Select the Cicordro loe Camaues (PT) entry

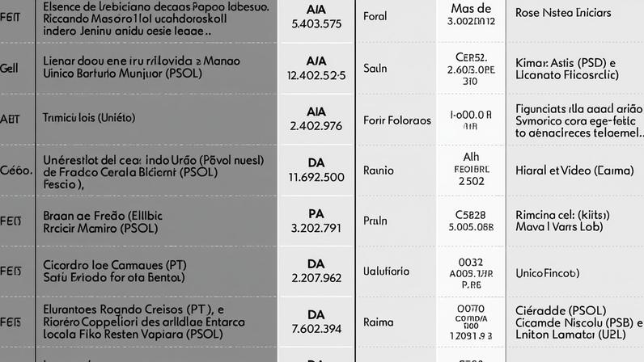coord(115,265)
